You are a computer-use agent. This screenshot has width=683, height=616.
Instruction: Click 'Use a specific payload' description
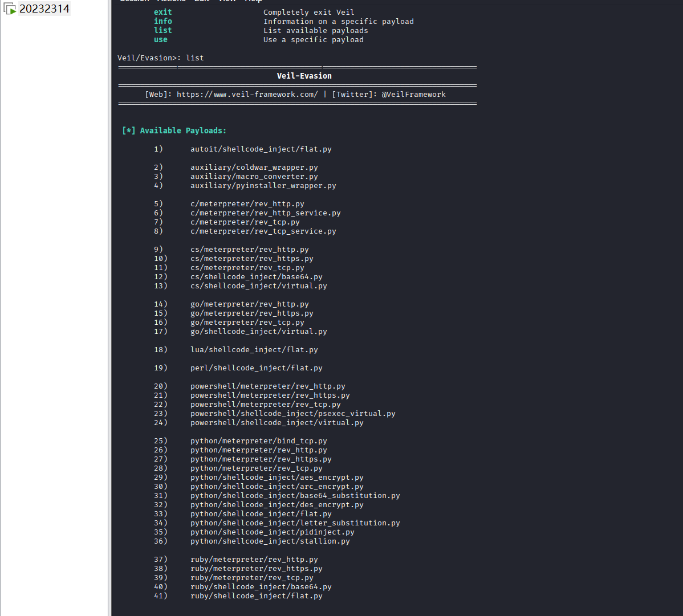tap(314, 40)
